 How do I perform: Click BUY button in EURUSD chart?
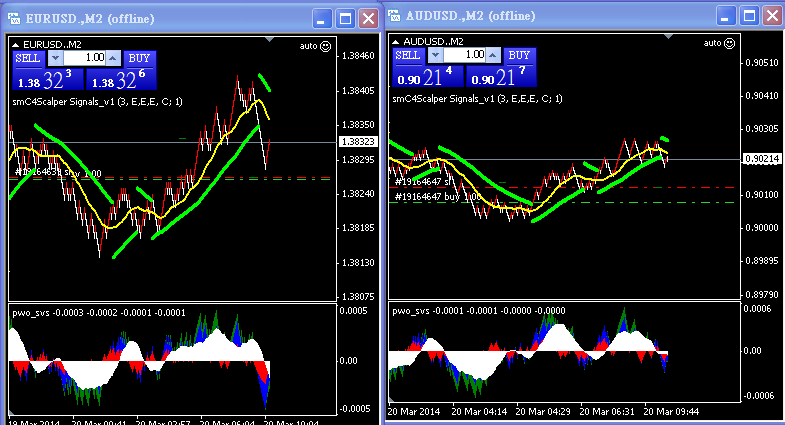[139, 59]
